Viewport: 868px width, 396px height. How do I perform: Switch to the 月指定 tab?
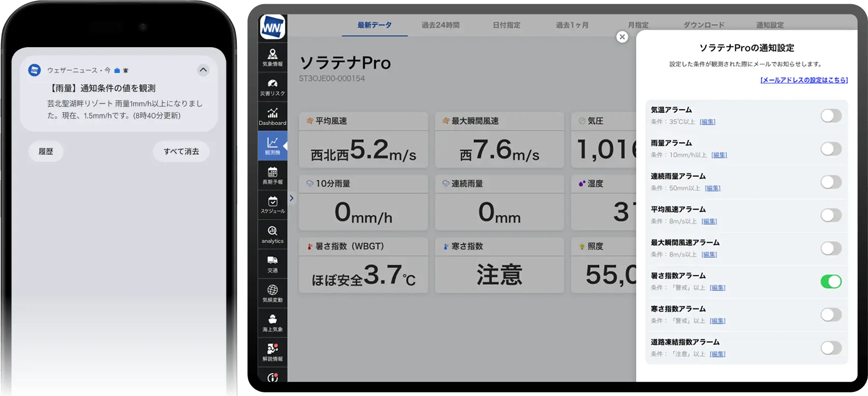click(x=638, y=25)
